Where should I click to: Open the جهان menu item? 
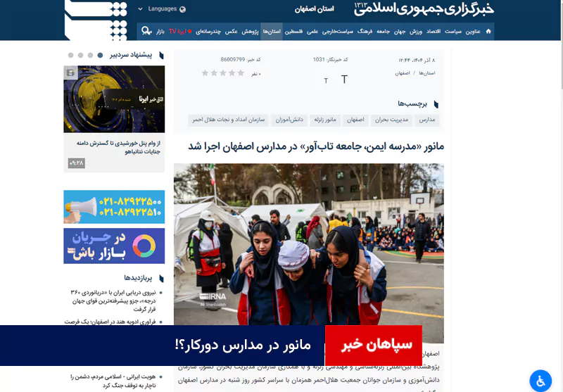[400, 32]
